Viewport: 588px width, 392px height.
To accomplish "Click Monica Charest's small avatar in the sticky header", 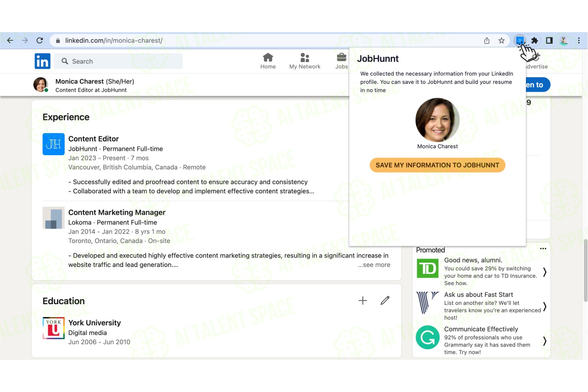I will 41,85.
